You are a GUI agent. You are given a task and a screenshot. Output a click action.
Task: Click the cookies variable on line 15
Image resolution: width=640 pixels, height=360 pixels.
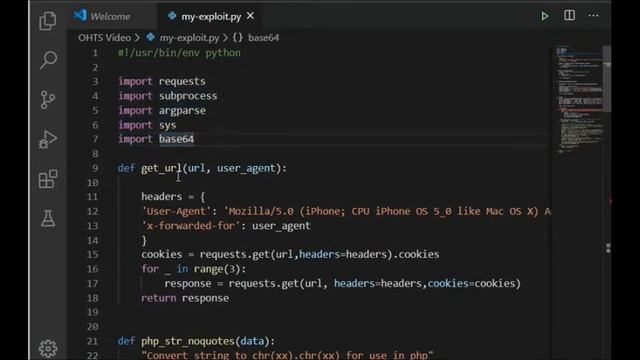(162, 255)
